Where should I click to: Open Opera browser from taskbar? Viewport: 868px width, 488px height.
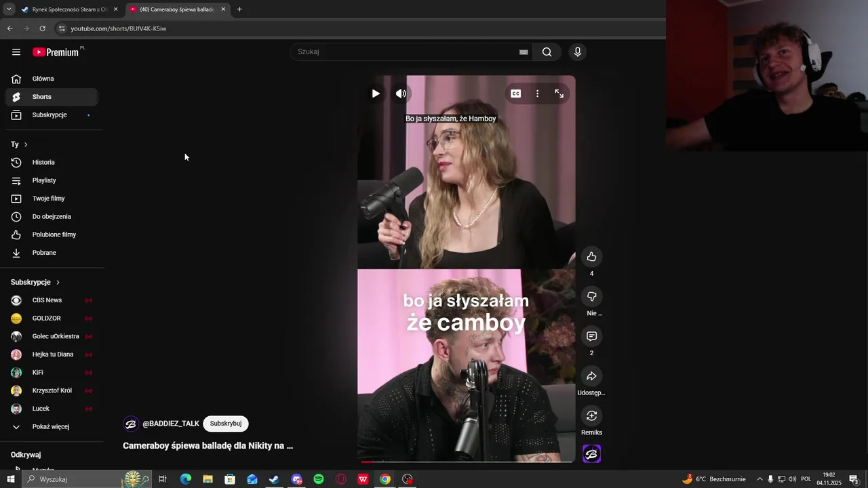coord(341,479)
